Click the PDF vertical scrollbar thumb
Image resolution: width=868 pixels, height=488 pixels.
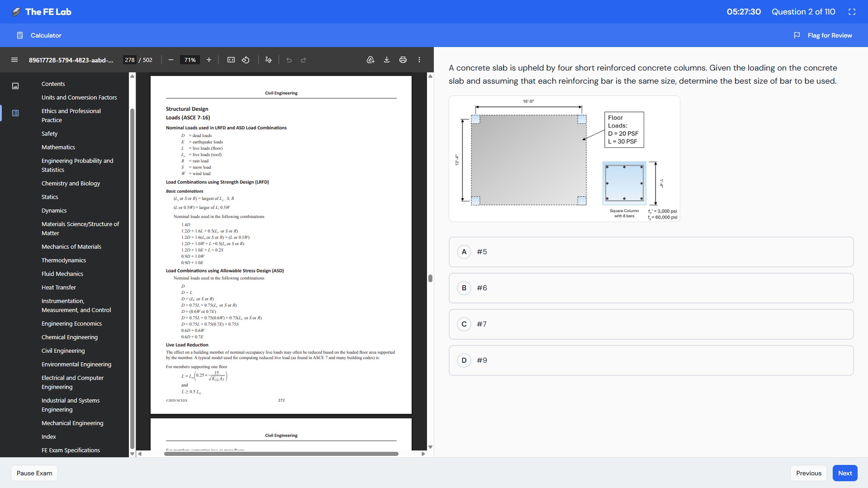point(430,278)
